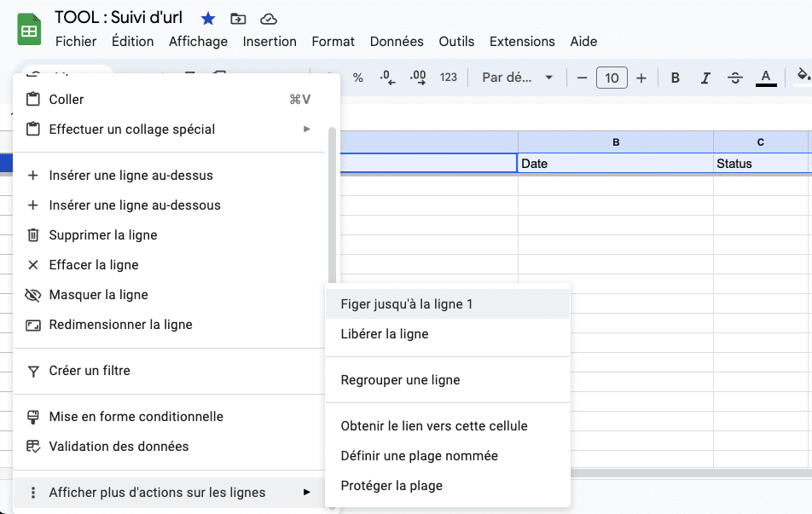Select column C header
The width and height of the screenshot is (812, 514).
(760, 141)
